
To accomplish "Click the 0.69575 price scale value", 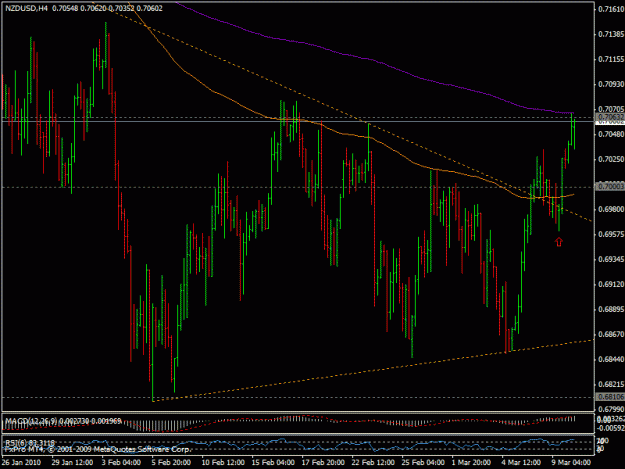I will 611,234.
